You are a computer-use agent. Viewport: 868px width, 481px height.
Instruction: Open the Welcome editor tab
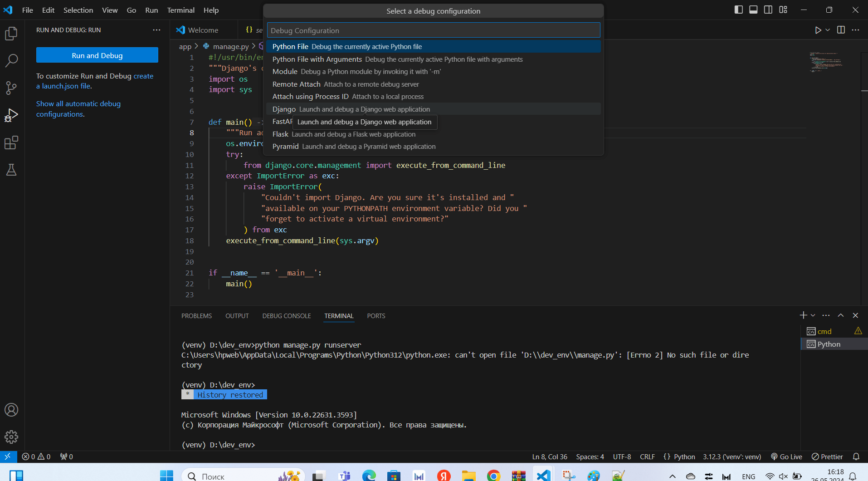203,30
